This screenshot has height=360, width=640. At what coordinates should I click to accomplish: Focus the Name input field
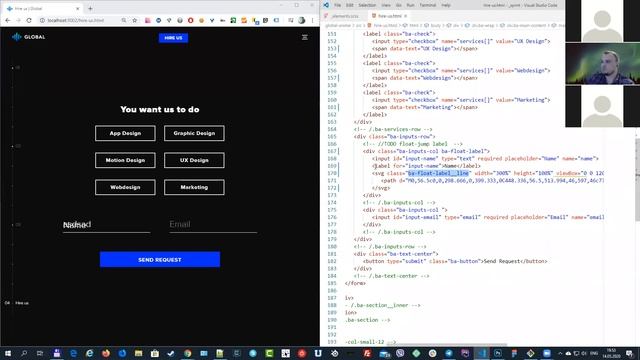pos(106,224)
